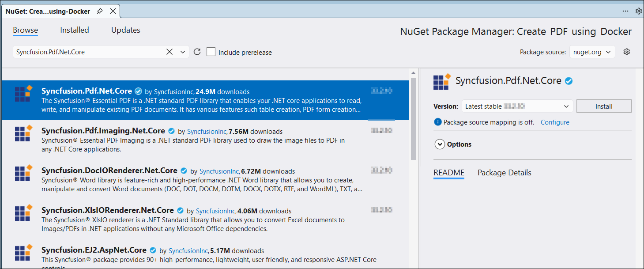
Task: Click the NuGet Package Manager: Create-PDF-using-Docker heading
Action: tap(516, 32)
